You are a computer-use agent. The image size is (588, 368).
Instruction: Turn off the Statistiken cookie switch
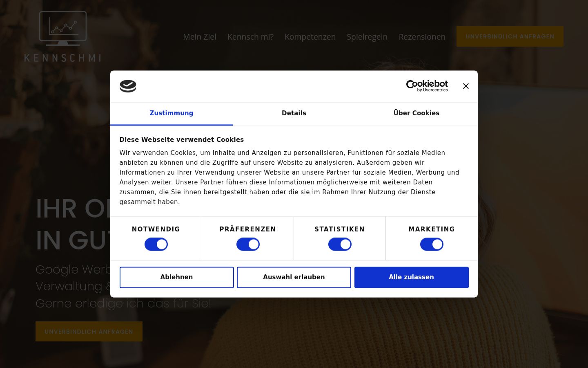pos(340,245)
